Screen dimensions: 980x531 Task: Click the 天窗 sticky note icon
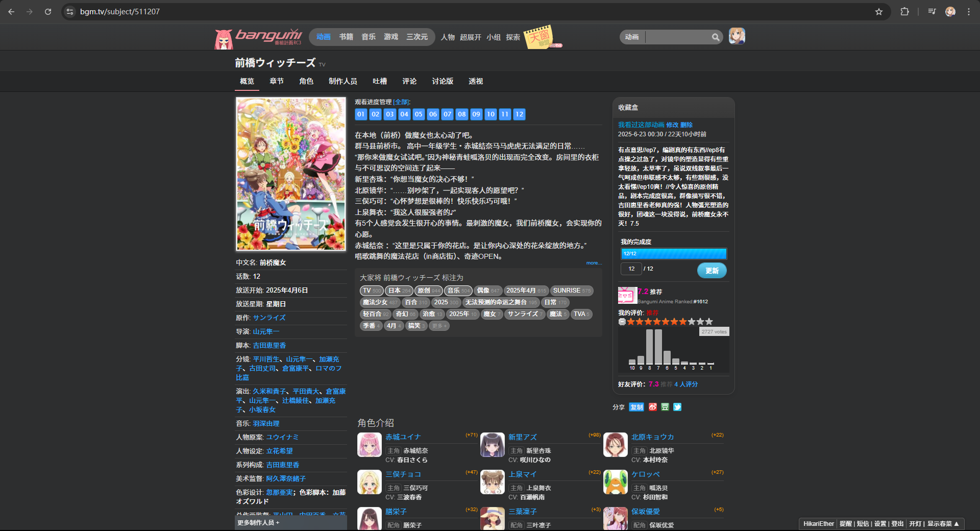point(540,37)
